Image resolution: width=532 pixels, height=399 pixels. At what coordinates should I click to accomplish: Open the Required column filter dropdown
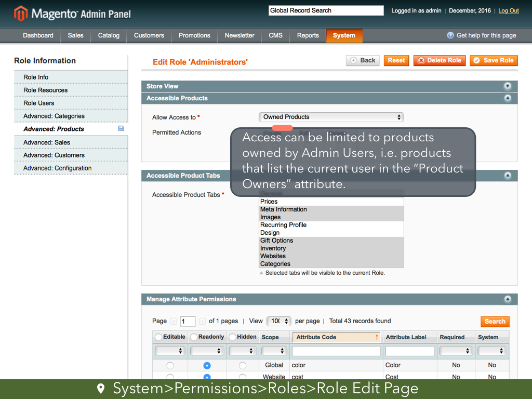pos(455,351)
